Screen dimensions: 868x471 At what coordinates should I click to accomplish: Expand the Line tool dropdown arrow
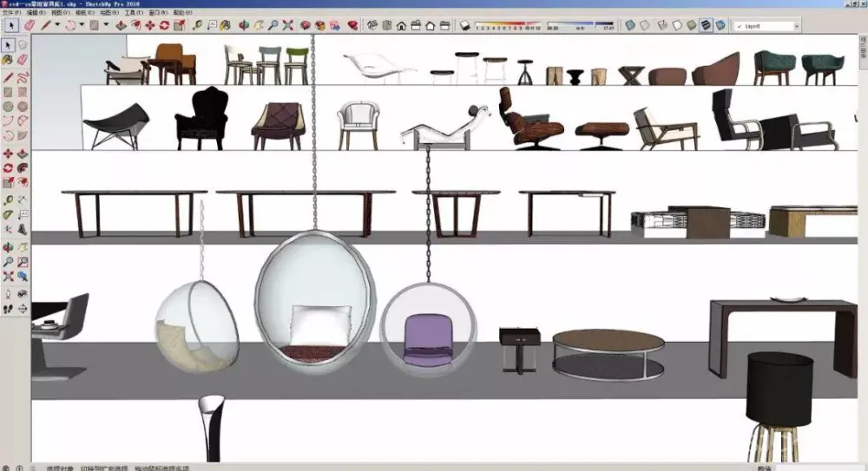(57, 26)
